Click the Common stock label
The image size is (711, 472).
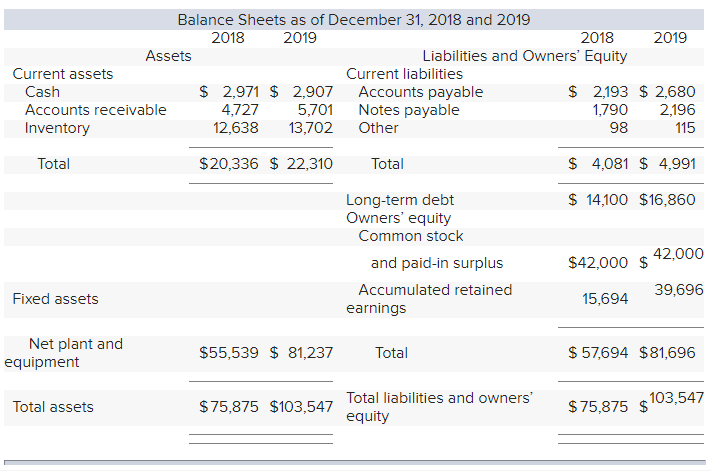(x=411, y=236)
